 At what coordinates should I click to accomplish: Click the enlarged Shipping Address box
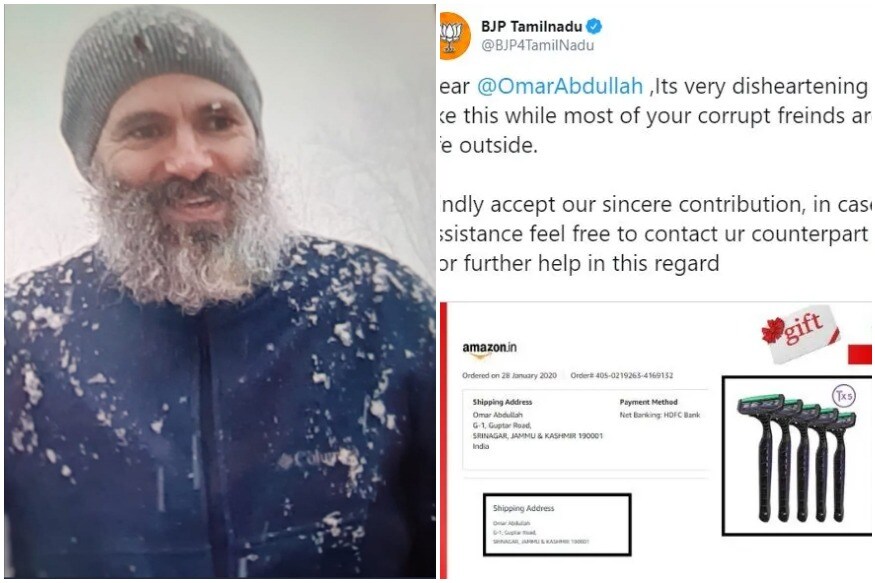pyautogui.click(x=557, y=524)
